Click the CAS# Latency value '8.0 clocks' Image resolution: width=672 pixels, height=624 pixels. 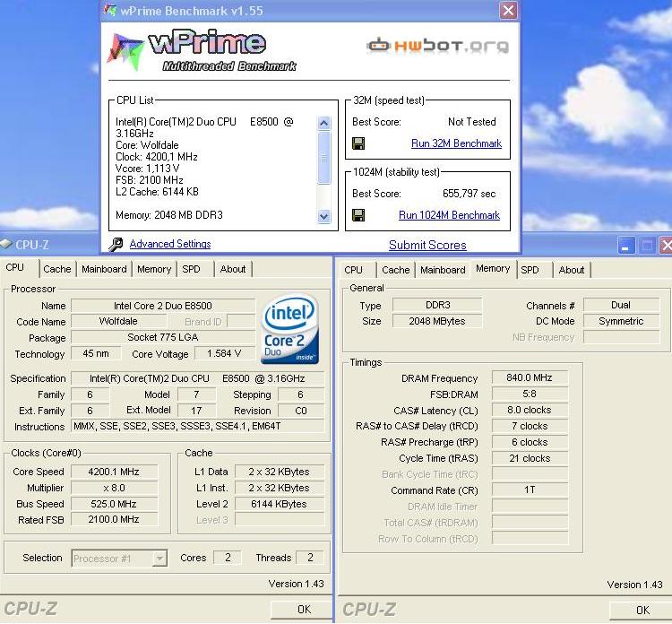pyautogui.click(x=530, y=410)
